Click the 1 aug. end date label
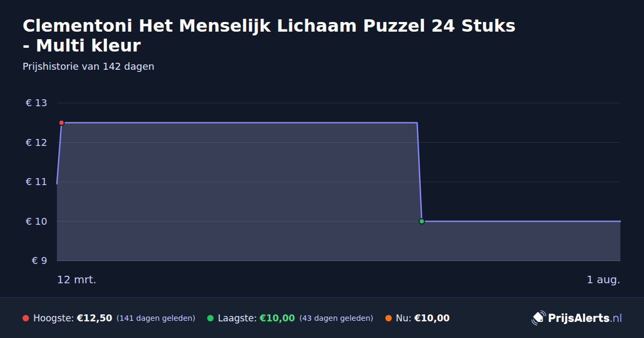The width and height of the screenshot is (644, 338). coord(603,280)
